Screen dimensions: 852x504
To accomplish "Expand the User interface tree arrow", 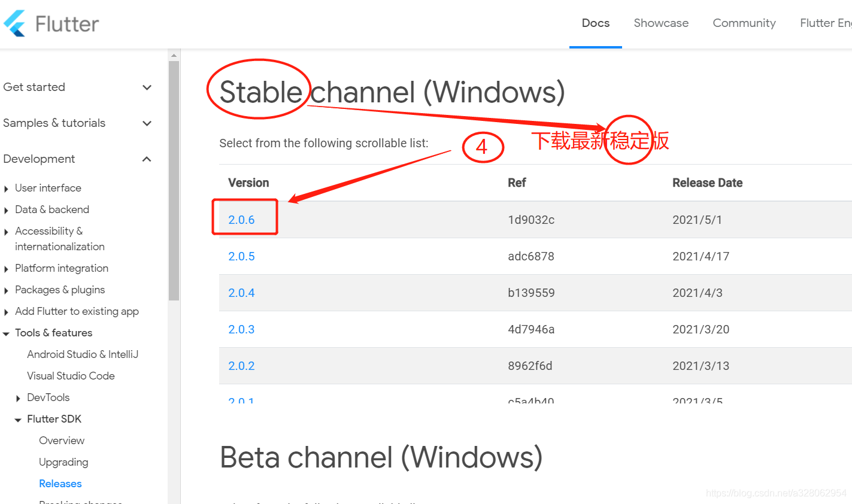I will point(6,189).
